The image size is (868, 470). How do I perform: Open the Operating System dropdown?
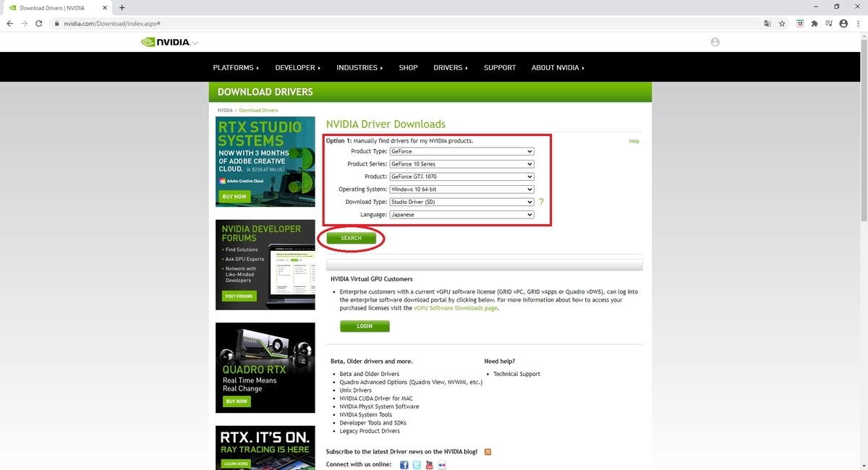pyautogui.click(x=461, y=189)
